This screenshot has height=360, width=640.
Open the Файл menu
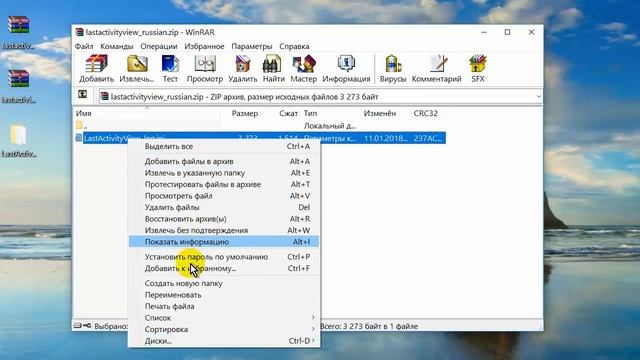(84, 46)
